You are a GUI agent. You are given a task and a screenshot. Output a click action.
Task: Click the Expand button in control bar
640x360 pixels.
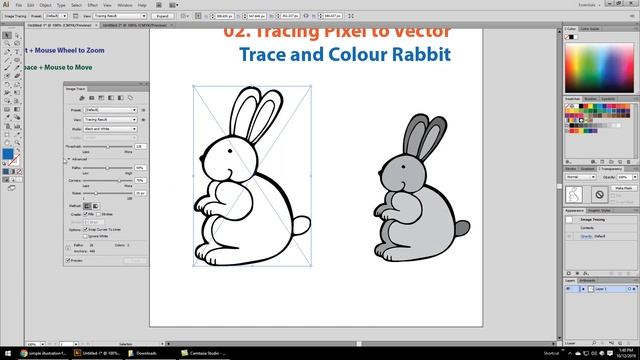point(162,16)
